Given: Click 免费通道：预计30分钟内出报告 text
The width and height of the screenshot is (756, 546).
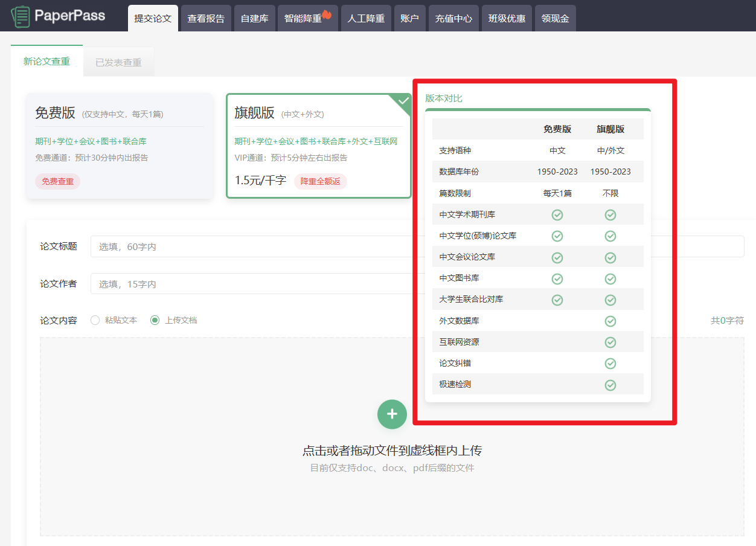Looking at the screenshot, I should coord(92,158).
